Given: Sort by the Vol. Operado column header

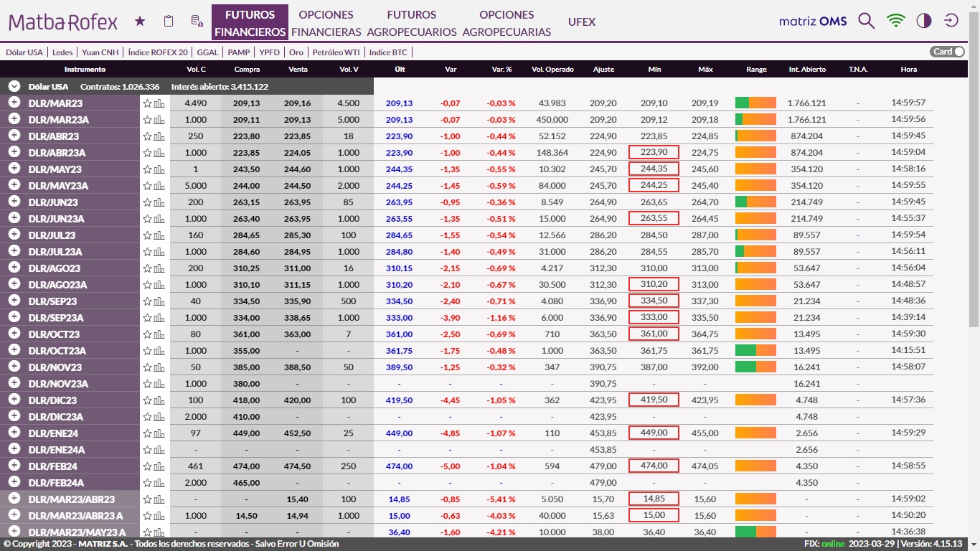Looking at the screenshot, I should 552,70.
